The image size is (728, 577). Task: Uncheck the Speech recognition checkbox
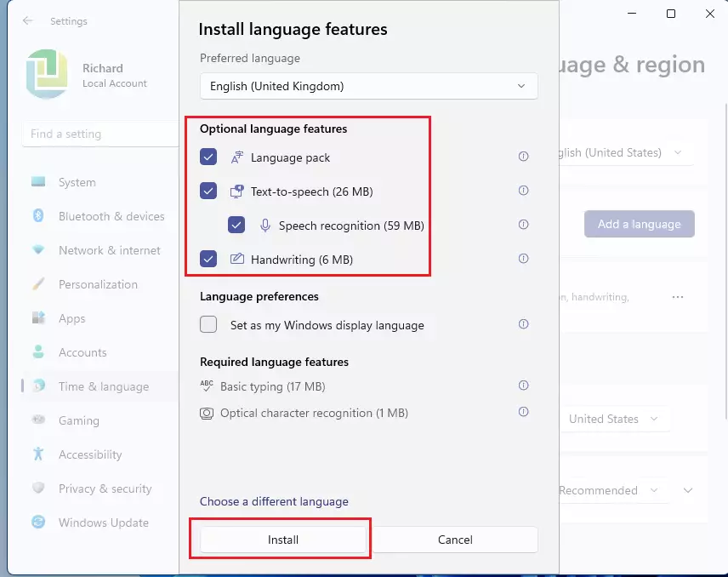(236, 225)
